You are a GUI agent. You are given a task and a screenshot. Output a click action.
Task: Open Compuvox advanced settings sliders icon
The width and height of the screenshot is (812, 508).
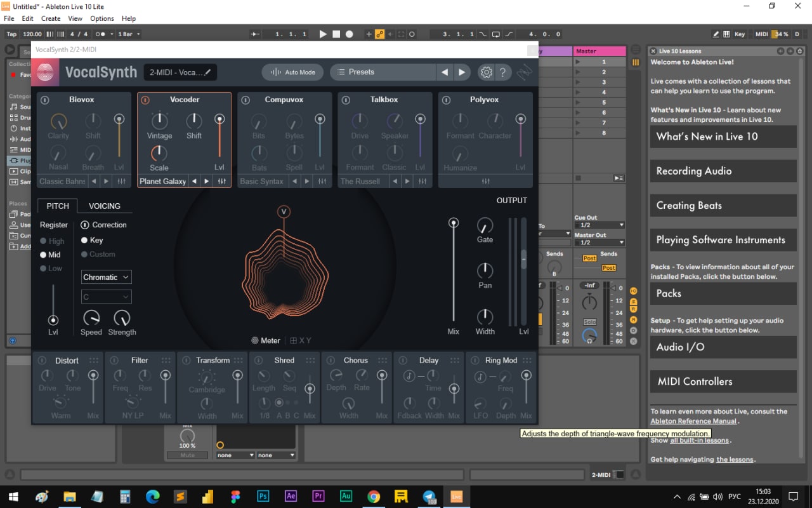click(x=322, y=181)
